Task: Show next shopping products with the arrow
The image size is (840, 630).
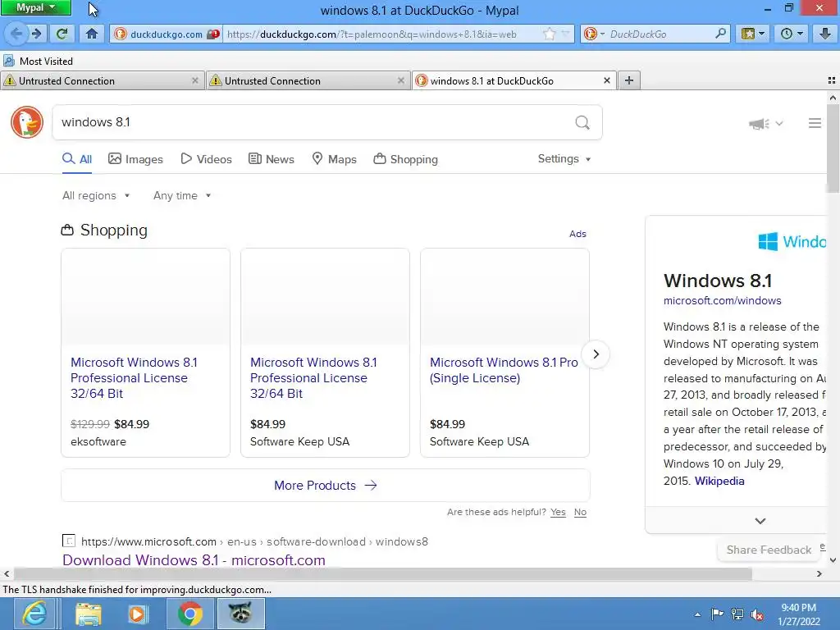Action: pyautogui.click(x=596, y=354)
